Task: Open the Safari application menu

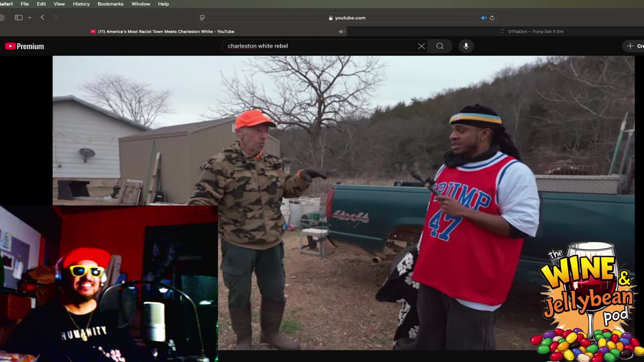Action: (x=6, y=4)
